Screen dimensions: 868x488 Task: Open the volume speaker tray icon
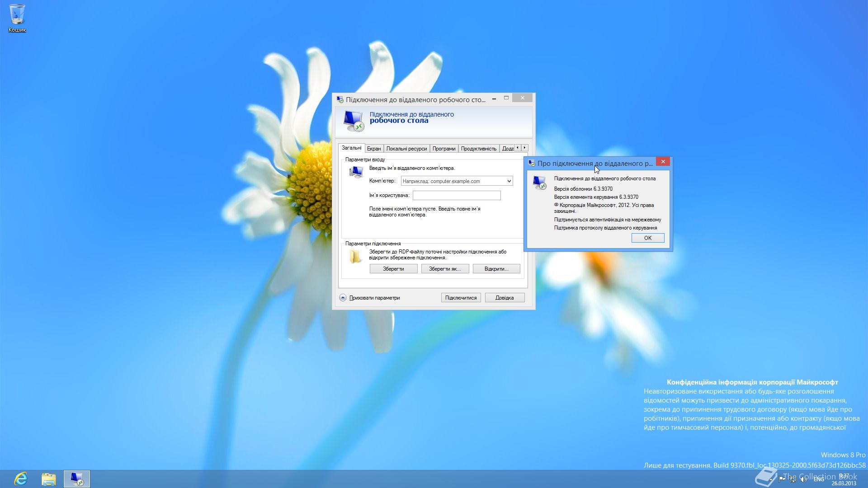pos(804,479)
